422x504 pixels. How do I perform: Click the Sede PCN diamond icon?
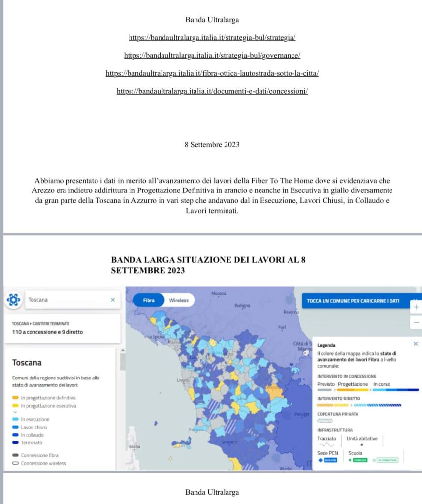[x=321, y=460]
